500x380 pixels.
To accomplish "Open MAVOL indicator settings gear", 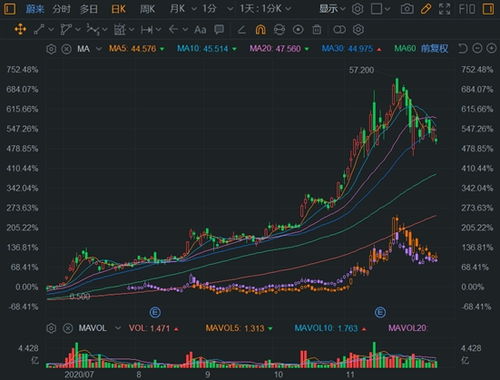I will pos(51,328).
